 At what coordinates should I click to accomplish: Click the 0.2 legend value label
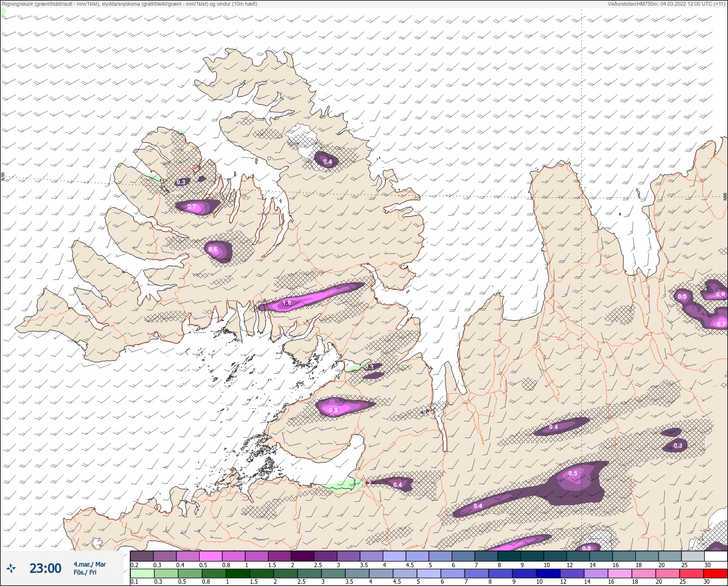click(134, 564)
